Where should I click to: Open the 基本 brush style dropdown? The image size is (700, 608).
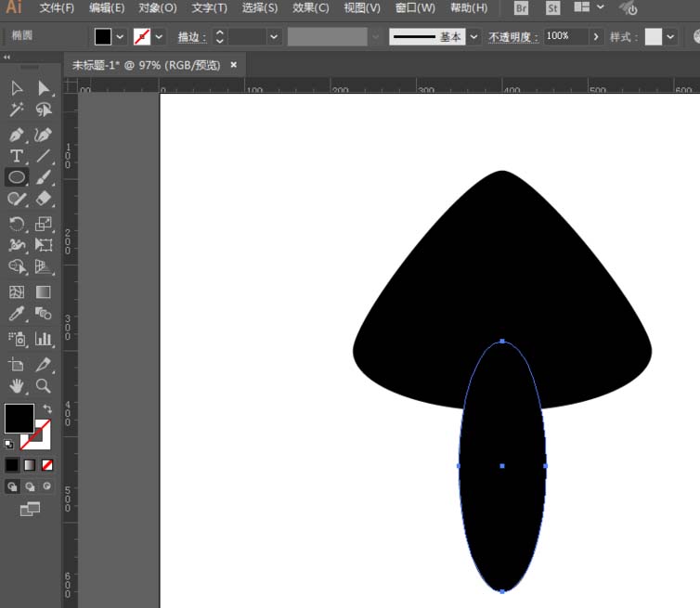point(473,37)
